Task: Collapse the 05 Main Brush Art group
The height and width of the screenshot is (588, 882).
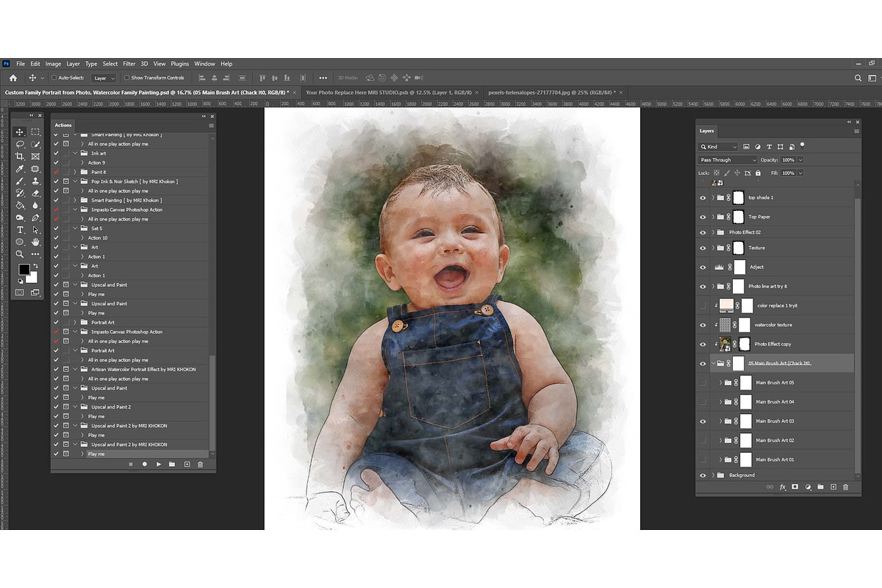Action: (713, 363)
